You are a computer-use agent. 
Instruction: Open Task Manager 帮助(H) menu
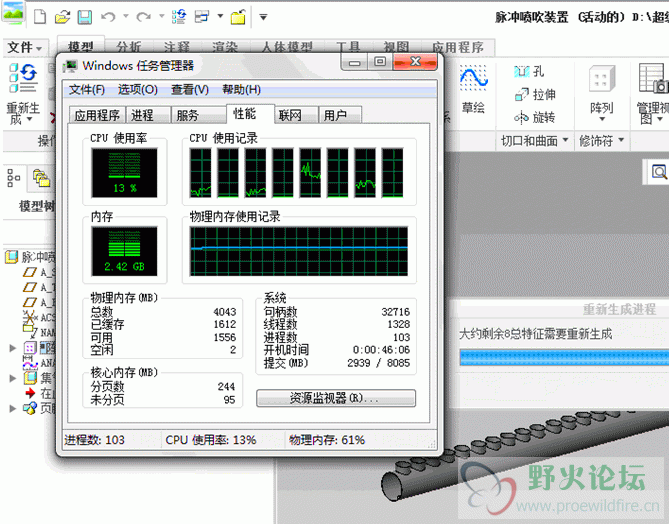pyautogui.click(x=241, y=90)
